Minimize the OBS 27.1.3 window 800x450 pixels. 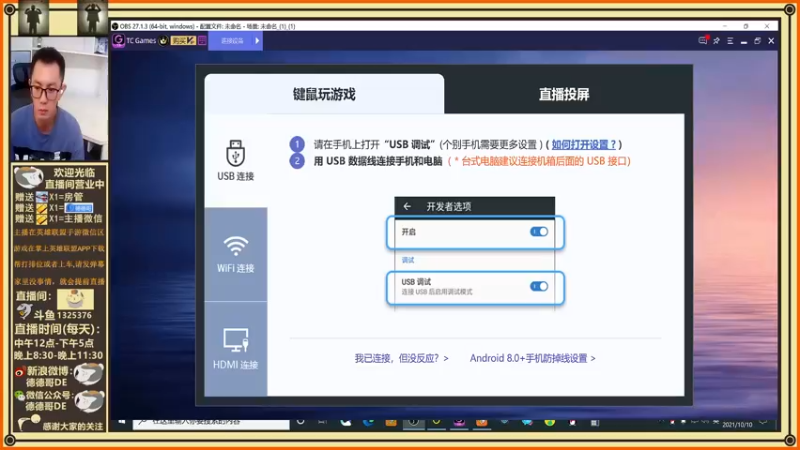tap(724, 26)
